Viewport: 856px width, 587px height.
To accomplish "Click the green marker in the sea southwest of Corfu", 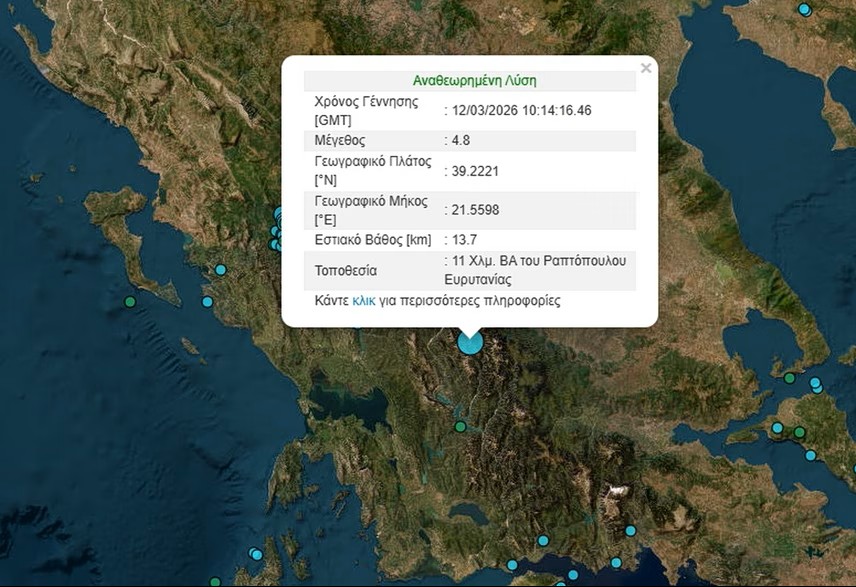I will coord(129,301).
